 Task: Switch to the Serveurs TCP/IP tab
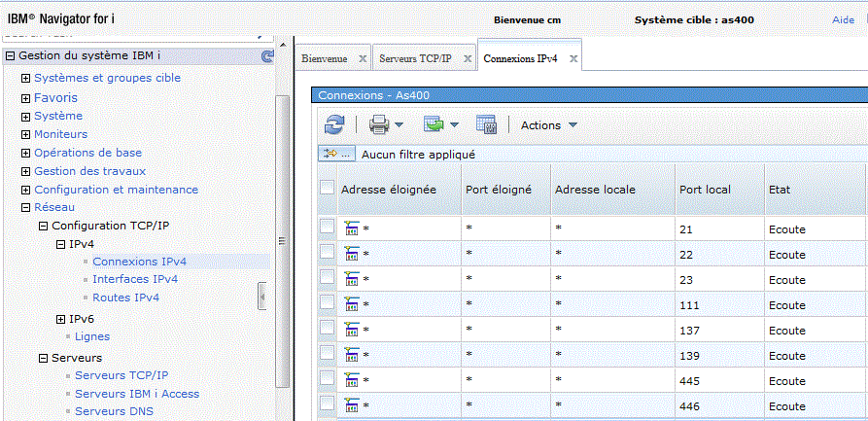[x=415, y=58]
